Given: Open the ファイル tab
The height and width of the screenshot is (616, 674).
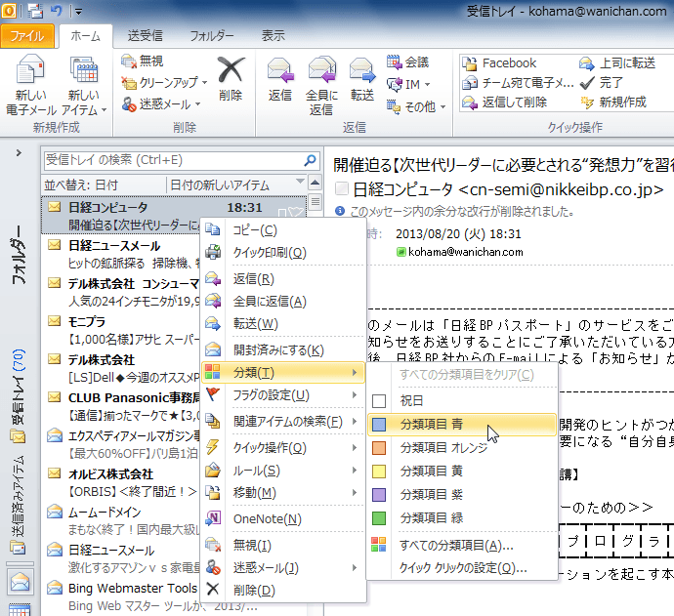Looking at the screenshot, I should (27, 36).
